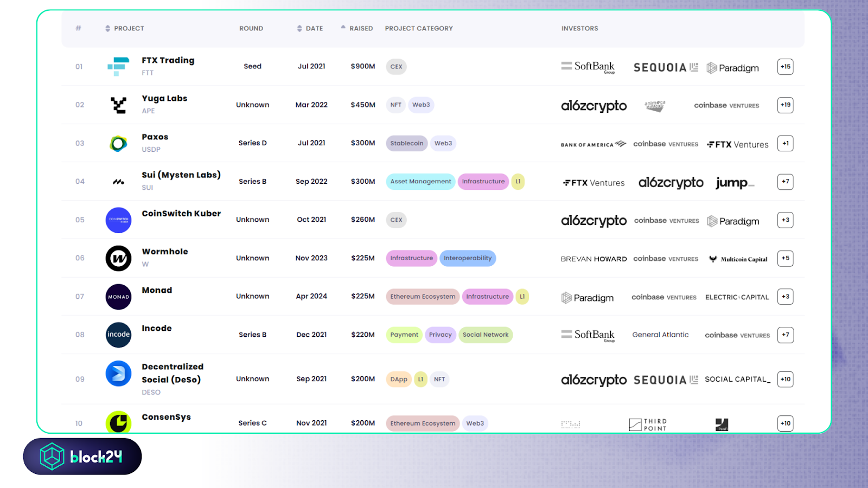
Task: Click the Web3 tag in ConsenSys row
Action: pyautogui.click(x=475, y=423)
